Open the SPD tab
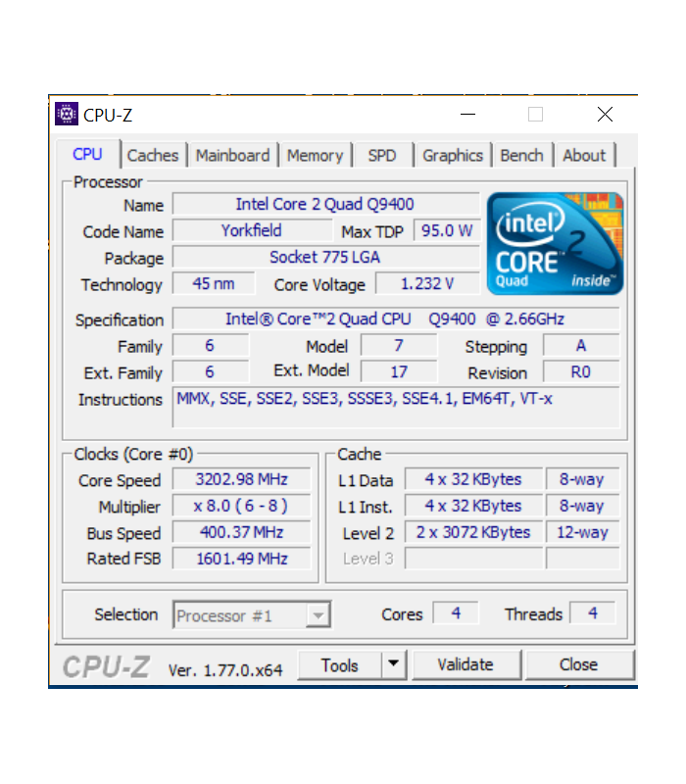The image size is (686, 784). (382, 156)
